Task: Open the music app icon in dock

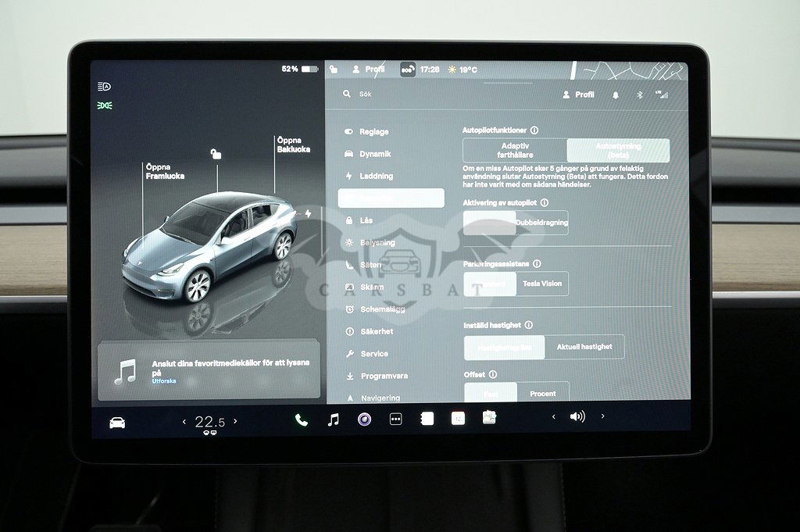Action: click(333, 420)
